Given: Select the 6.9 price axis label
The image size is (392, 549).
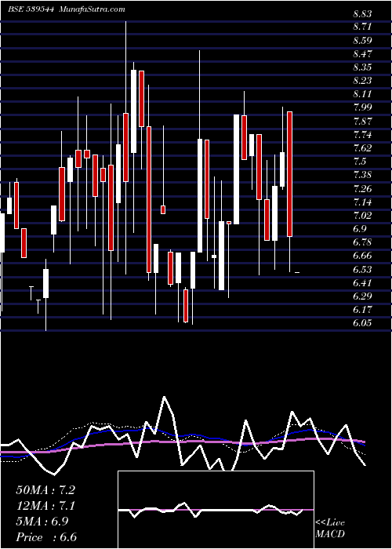Looking at the screenshot, I should tap(360, 229).
